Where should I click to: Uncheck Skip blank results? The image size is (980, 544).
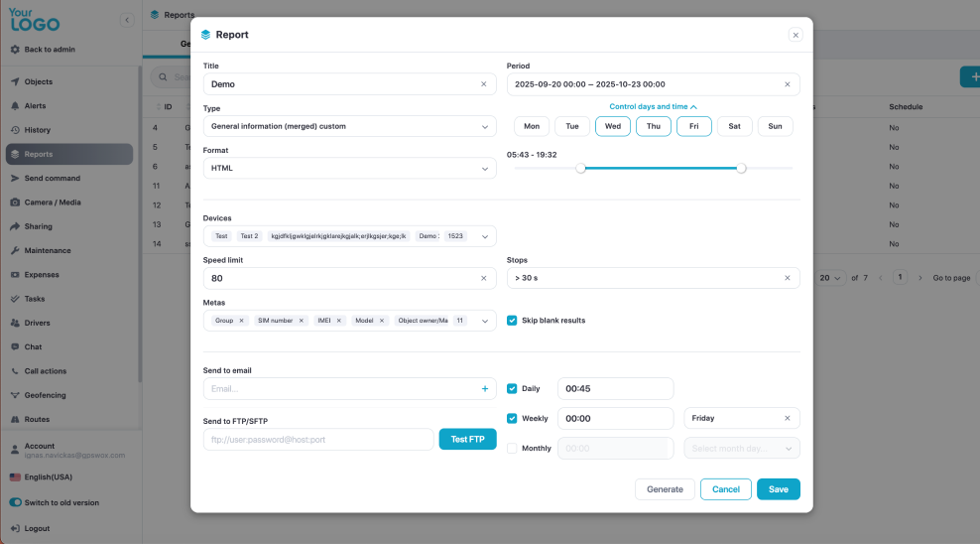click(512, 321)
